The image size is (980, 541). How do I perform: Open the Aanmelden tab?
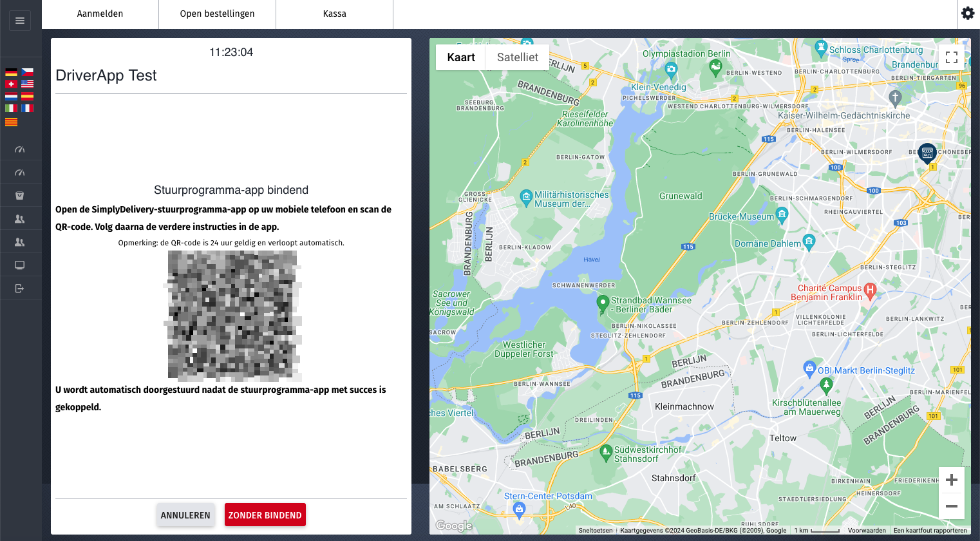pyautogui.click(x=100, y=14)
